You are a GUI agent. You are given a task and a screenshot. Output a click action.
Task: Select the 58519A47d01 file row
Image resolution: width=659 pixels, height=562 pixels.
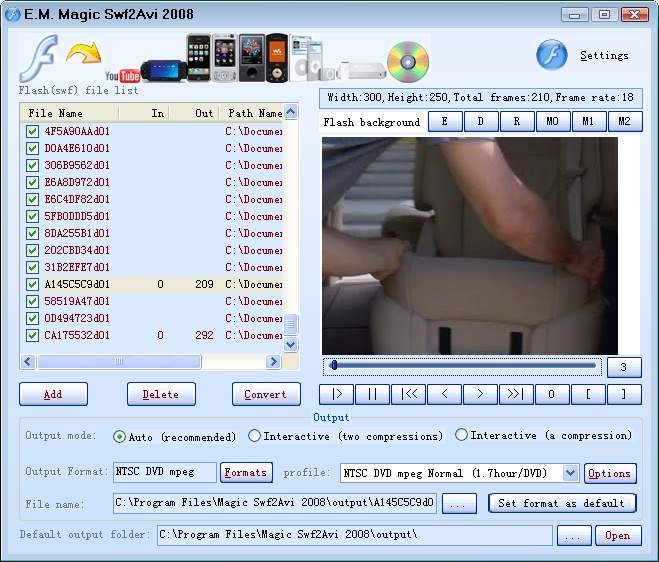153,301
